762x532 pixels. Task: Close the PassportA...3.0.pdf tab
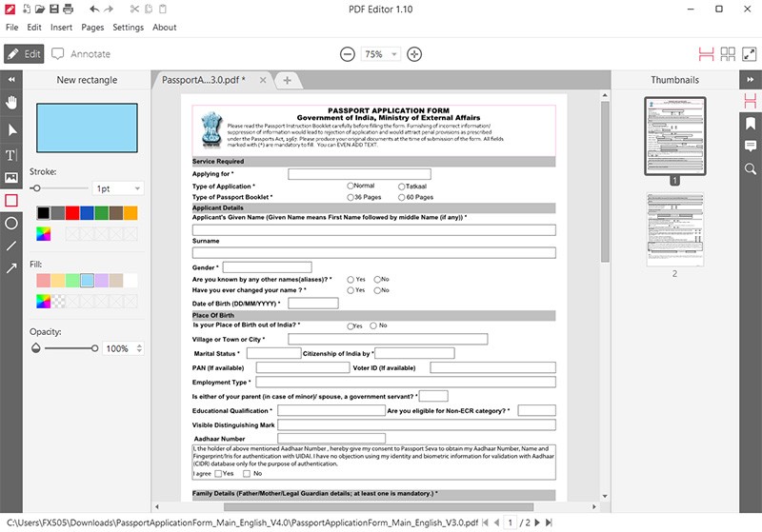coord(263,80)
